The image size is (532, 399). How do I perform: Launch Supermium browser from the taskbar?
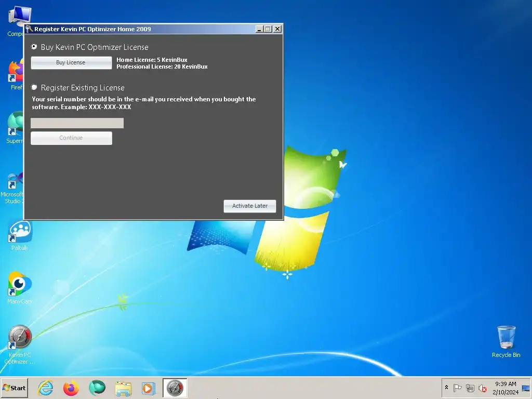tap(97, 388)
